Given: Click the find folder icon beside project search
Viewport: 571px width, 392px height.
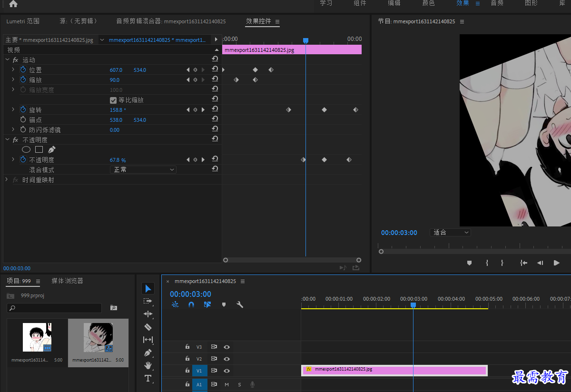Looking at the screenshot, I should 114,308.
